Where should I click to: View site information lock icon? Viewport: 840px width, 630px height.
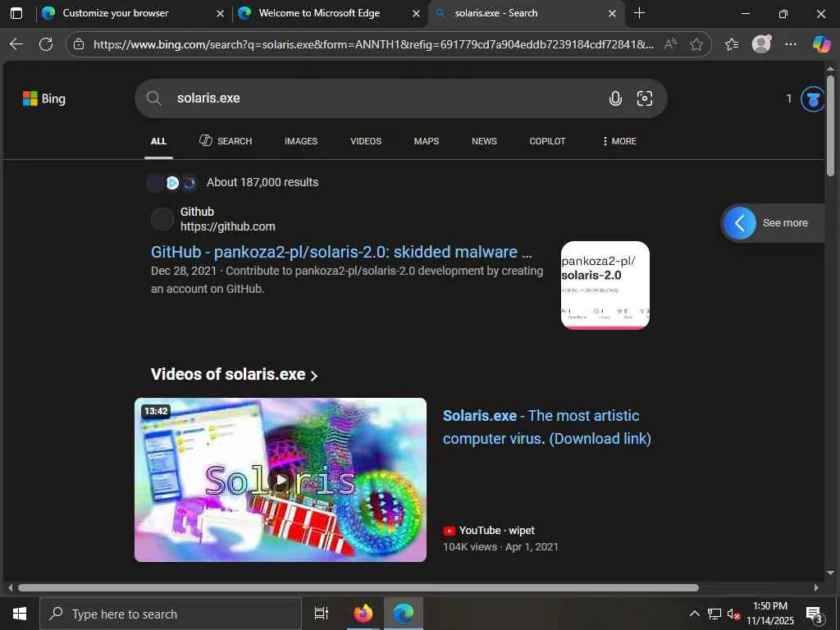tap(79, 44)
